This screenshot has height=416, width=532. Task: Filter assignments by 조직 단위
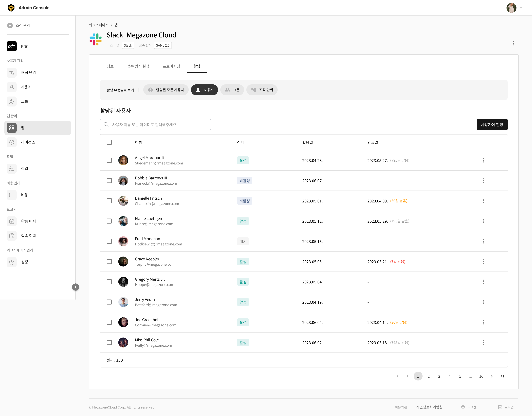262,90
